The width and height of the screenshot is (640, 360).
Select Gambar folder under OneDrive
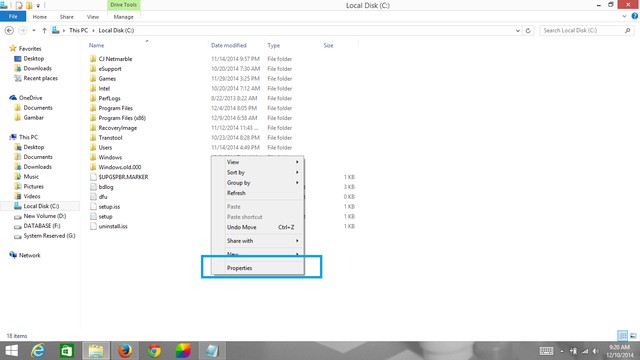pyautogui.click(x=33, y=117)
